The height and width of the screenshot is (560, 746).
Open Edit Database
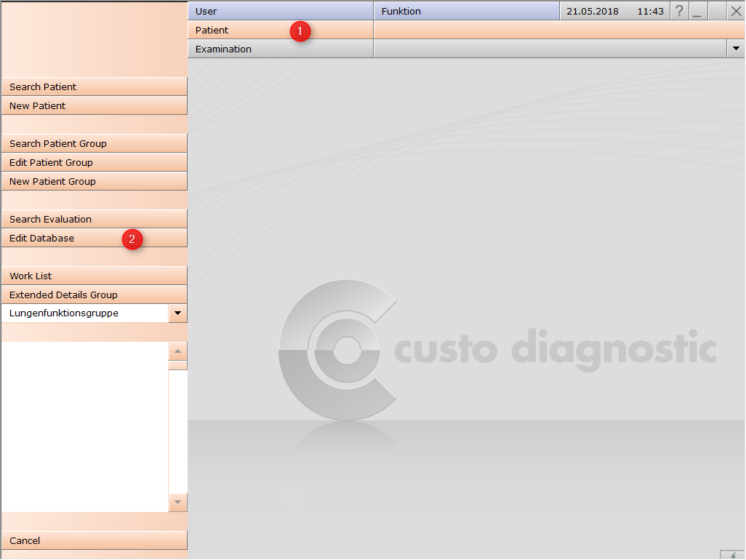(x=95, y=238)
